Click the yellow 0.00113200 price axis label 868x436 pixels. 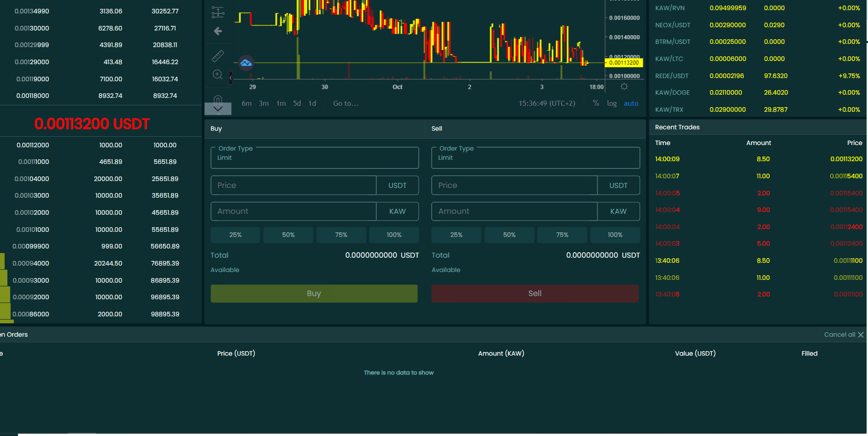[624, 63]
